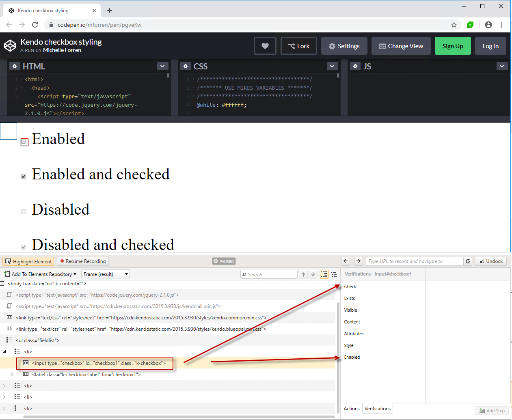Screen dimensions: 512x420
Task: Open Add To Elements Repository dropdown
Action: coord(40,274)
